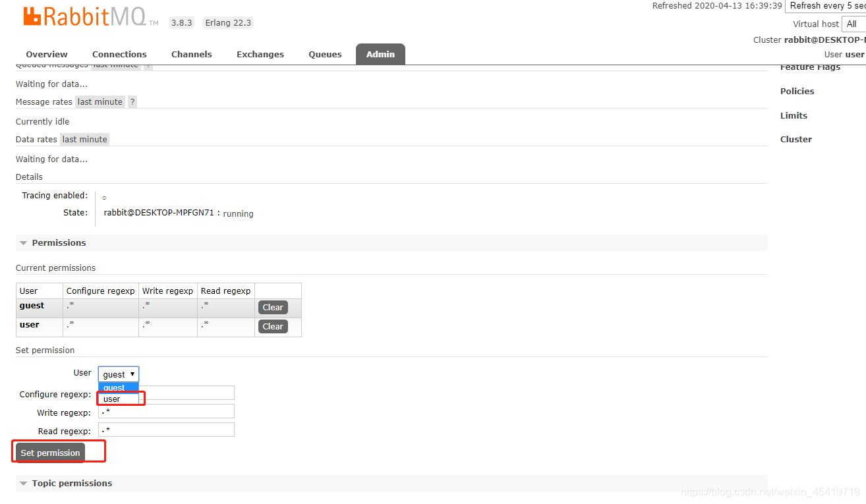This screenshot has width=866, height=504.
Task: Open the refresh interval dropdown
Action: point(826,6)
